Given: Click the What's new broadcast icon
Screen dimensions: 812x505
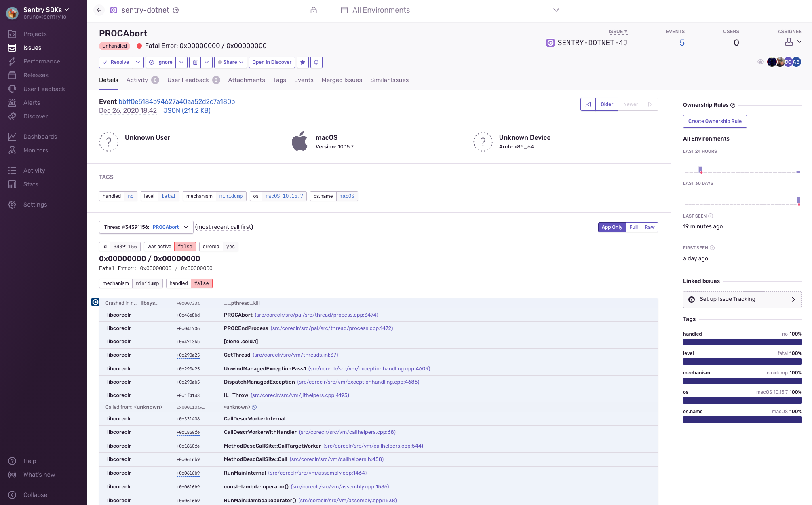Looking at the screenshot, I should (12, 475).
